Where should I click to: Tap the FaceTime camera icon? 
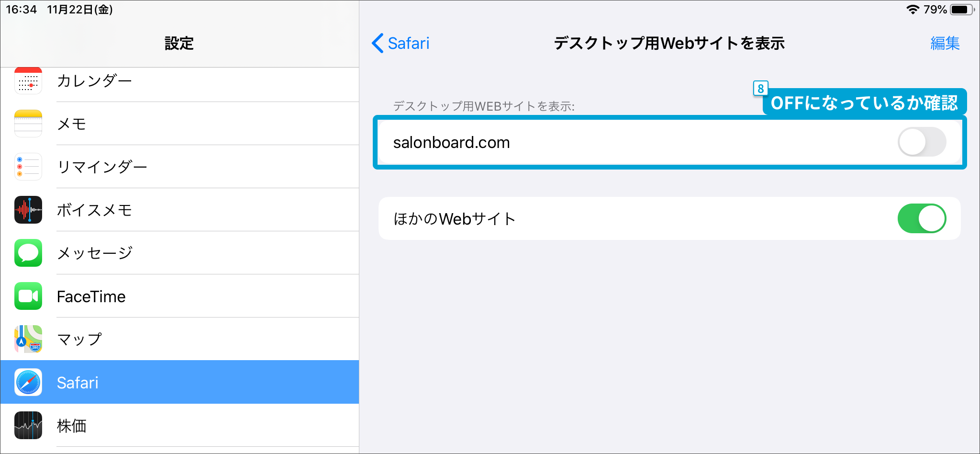(x=28, y=296)
